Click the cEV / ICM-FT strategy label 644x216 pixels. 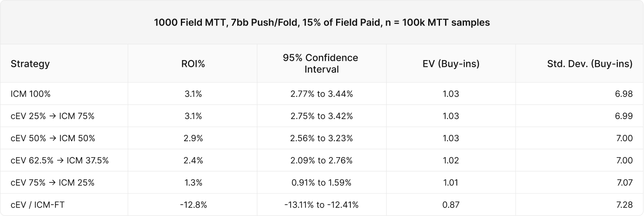[37, 205]
